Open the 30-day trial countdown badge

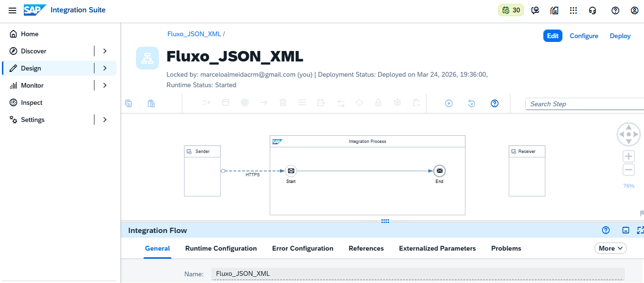511,10
